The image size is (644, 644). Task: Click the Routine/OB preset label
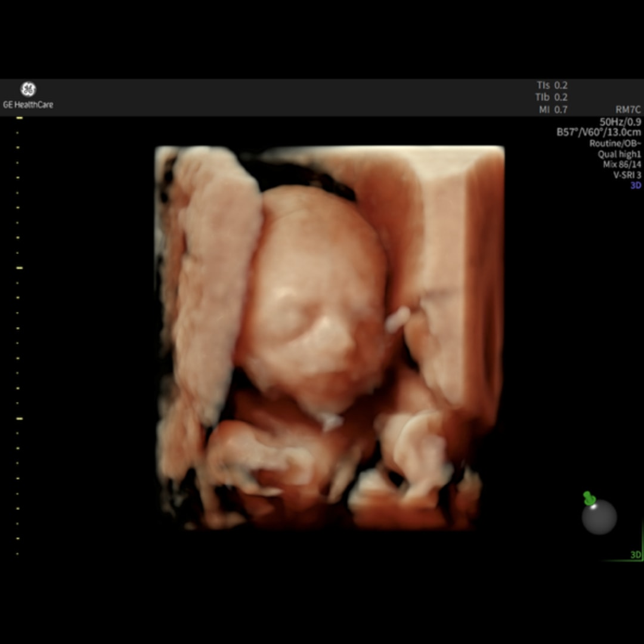615,143
